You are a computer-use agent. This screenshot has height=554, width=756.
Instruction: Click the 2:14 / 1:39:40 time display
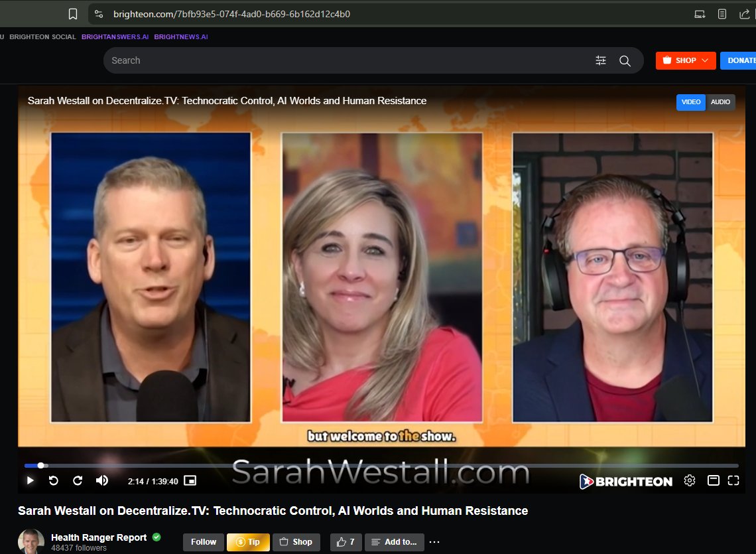153,481
